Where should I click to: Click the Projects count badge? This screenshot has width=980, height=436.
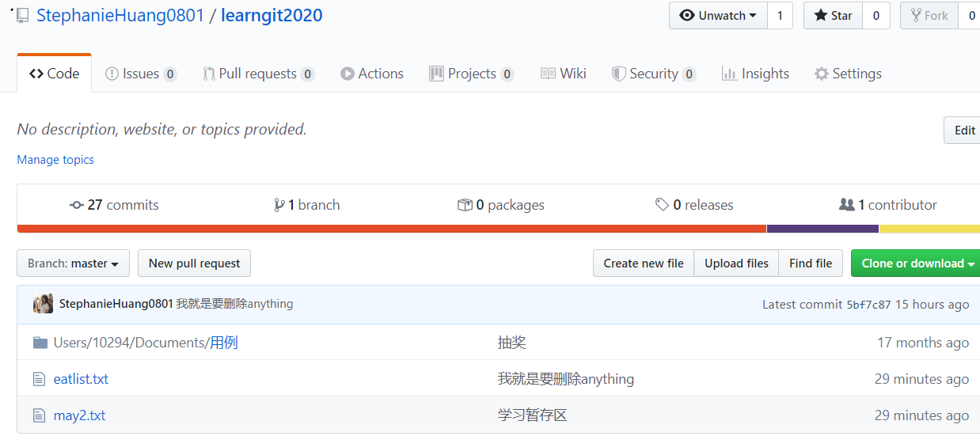pos(507,74)
